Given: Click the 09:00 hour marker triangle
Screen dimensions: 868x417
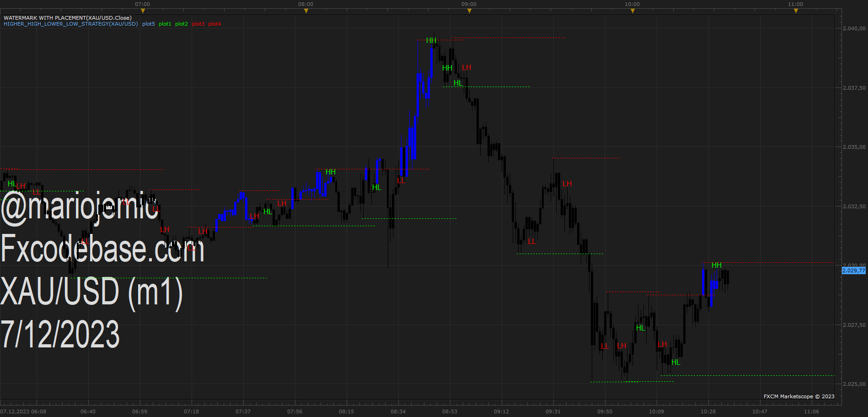Looking at the screenshot, I should [x=469, y=11].
